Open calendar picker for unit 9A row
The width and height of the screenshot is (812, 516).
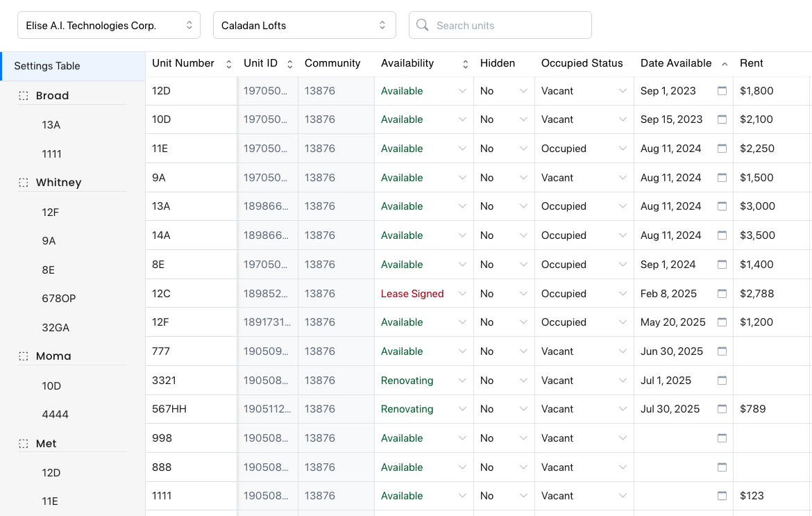(x=722, y=177)
